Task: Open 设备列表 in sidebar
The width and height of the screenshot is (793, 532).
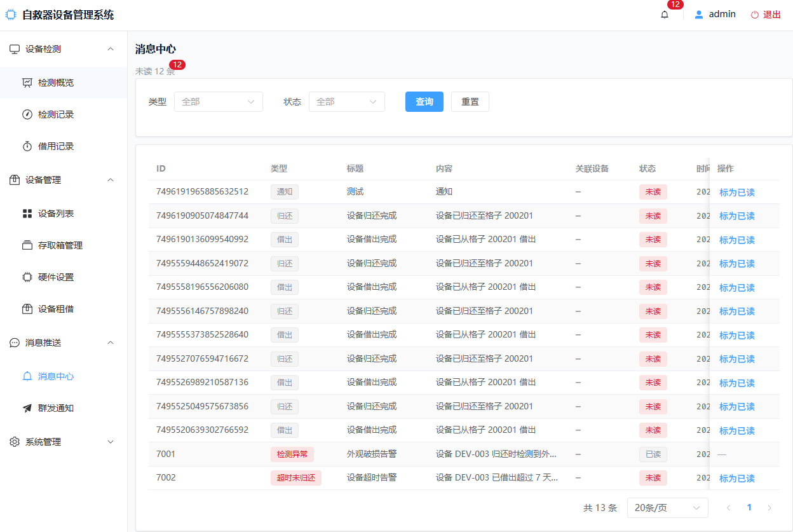Action: click(x=64, y=214)
